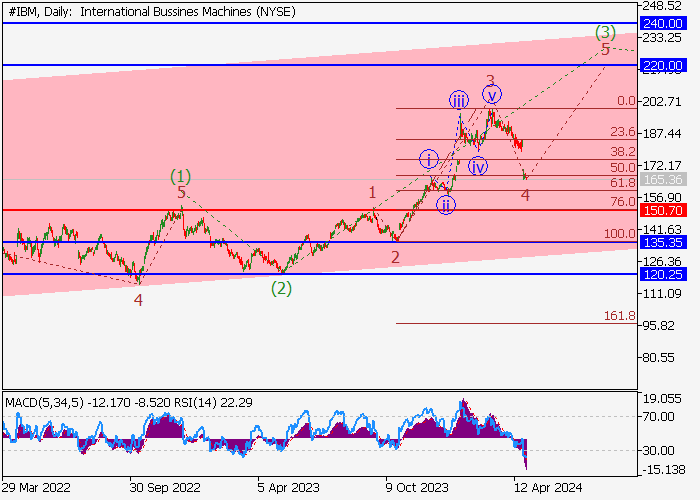Click the brown 5 label under green (1)
Screen dimensions: 700x500
[x=181, y=193]
